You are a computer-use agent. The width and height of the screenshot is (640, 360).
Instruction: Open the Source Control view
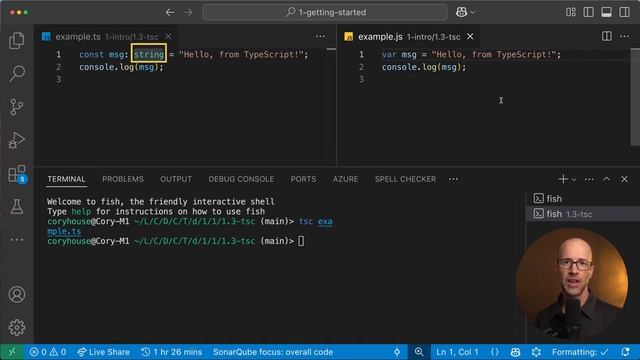click(17, 107)
